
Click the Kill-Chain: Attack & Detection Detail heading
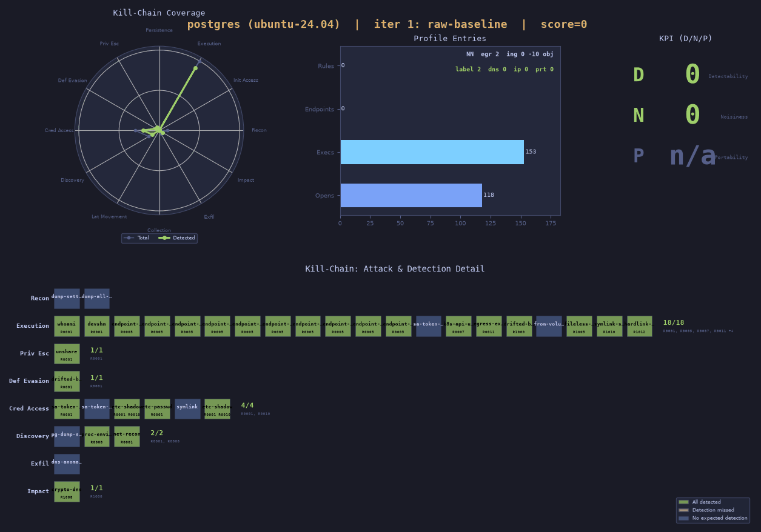tap(395, 268)
